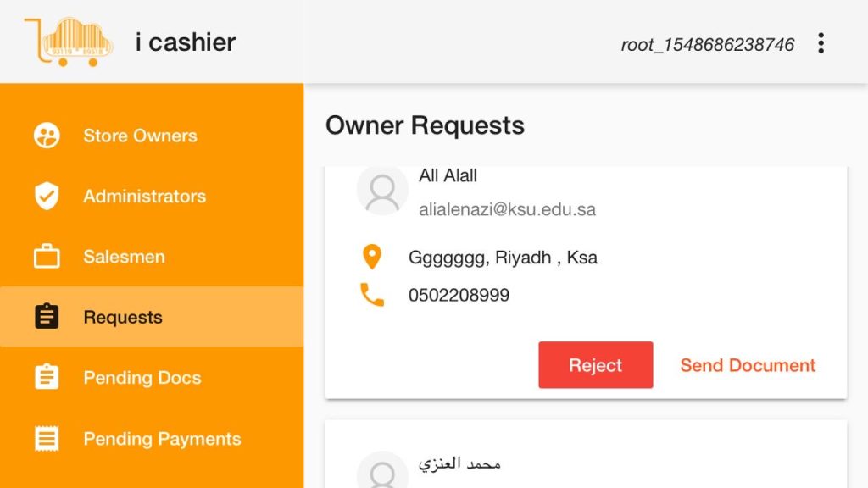This screenshot has height=488, width=868.
Task: Click the Pending Payments receipt icon
Action: tap(47, 439)
